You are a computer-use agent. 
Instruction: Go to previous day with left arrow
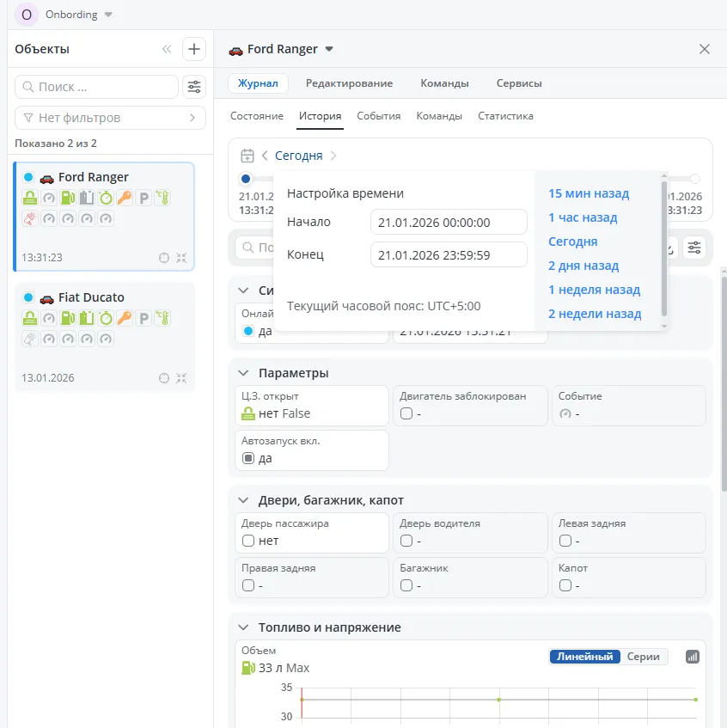point(265,156)
